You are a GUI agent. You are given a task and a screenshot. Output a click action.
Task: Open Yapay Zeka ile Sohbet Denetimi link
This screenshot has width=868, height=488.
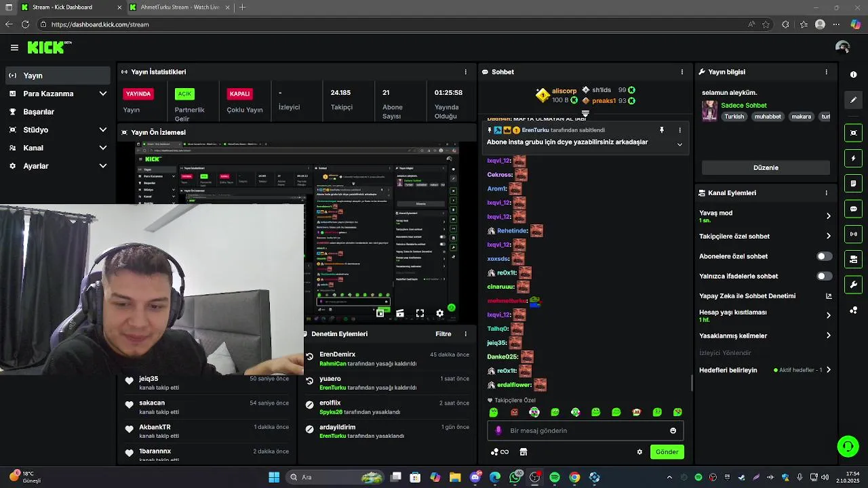click(x=766, y=296)
